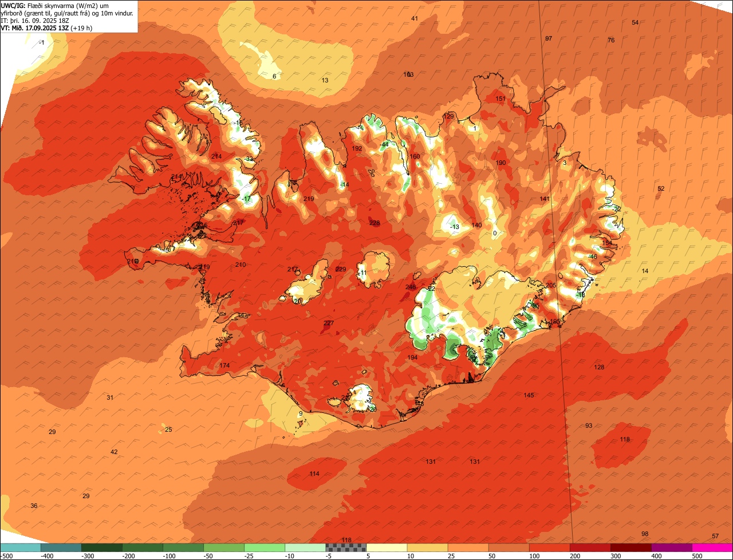This screenshot has width=733, height=560.
Task: Pick the pale yellow 5 to 10 legend swatch
Action: click(386, 547)
